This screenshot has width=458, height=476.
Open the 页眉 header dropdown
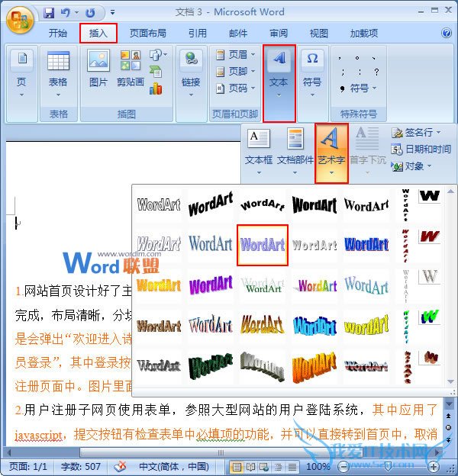tap(236, 55)
